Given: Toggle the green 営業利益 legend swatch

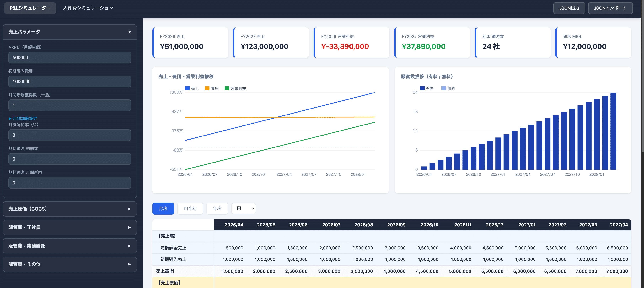Looking at the screenshot, I should pos(227,88).
